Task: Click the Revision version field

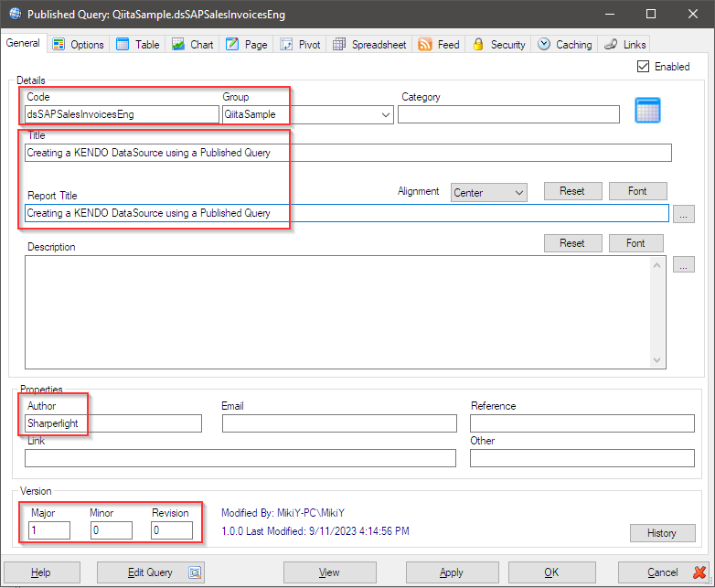Action: (x=172, y=530)
